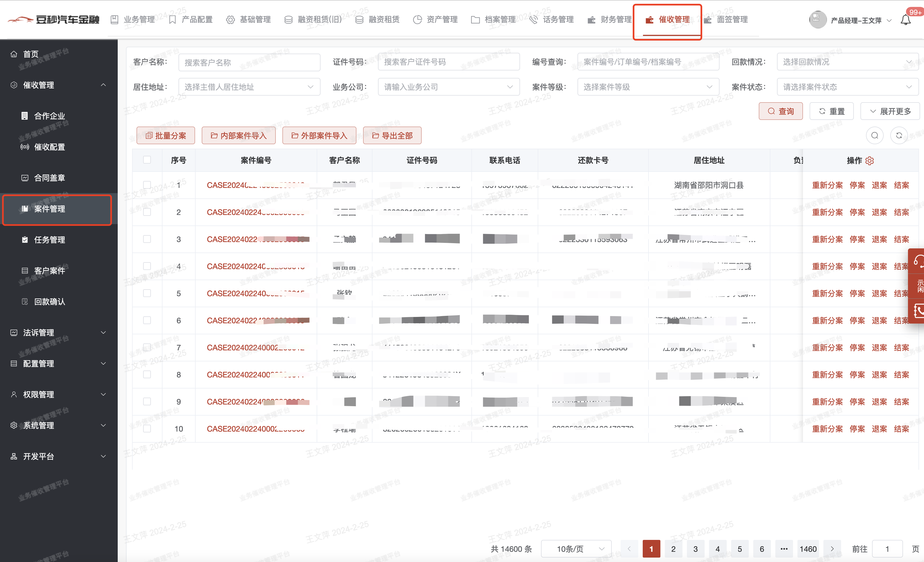
Task: Click the 查询 search button
Action: coord(780,111)
